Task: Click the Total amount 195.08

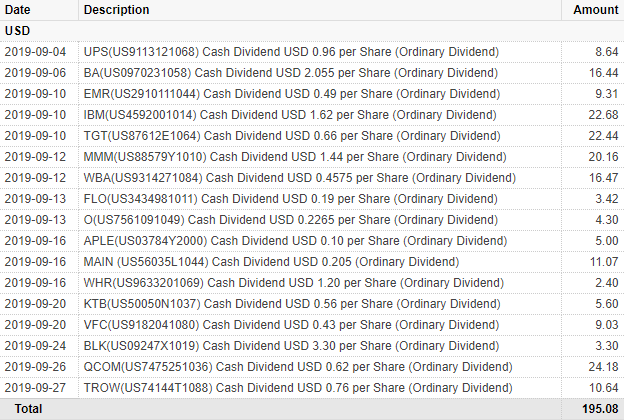Action: [x=601, y=409]
